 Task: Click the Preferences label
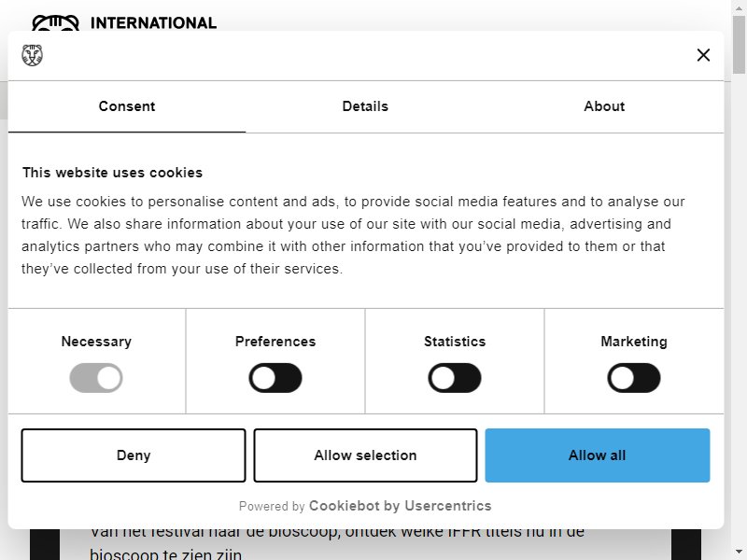(x=275, y=342)
